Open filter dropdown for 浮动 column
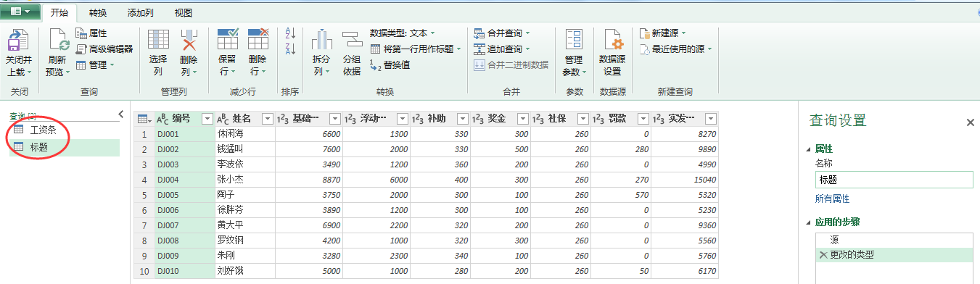This screenshot has height=284, width=980. pyautogui.click(x=403, y=119)
